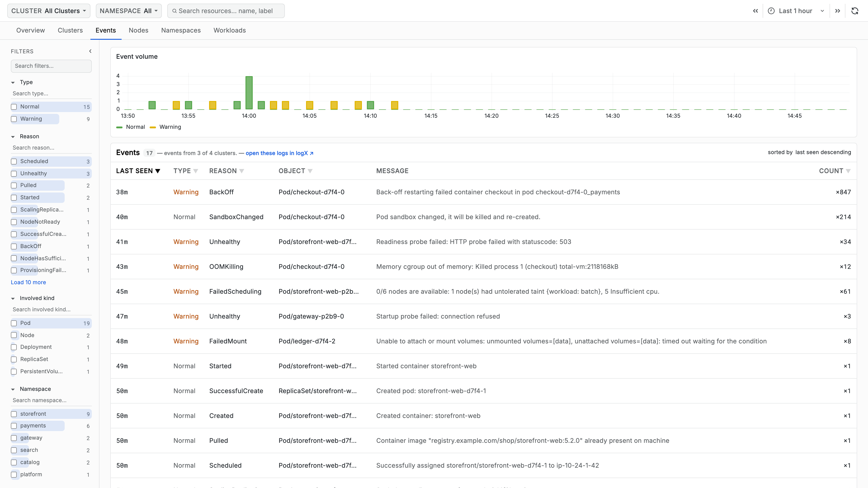The height and width of the screenshot is (488, 868).
Task: Step time range forward with double-right arrows
Action: tap(838, 11)
